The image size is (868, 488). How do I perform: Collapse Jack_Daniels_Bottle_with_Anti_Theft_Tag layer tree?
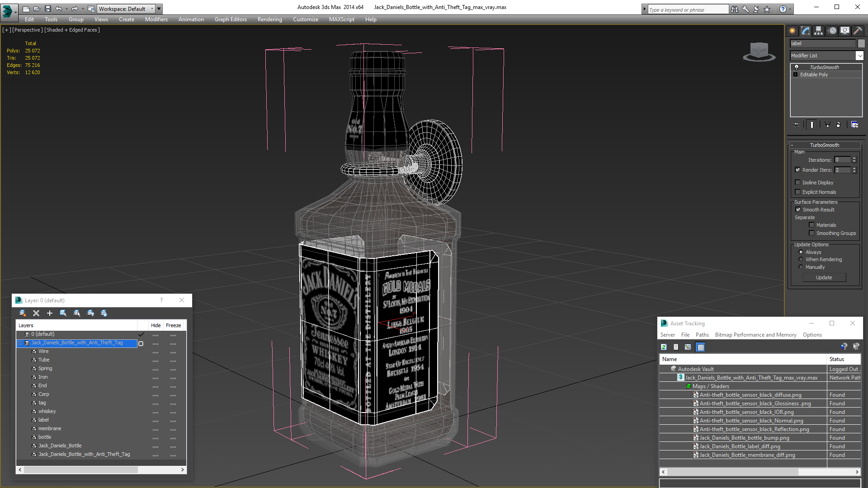click(20, 343)
